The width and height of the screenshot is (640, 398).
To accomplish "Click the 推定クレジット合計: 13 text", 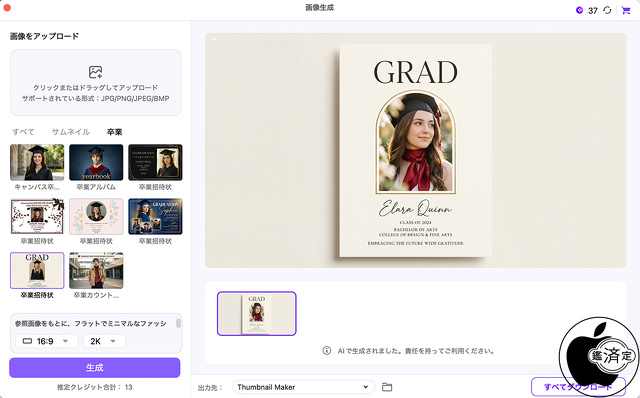I will click(x=95, y=387).
